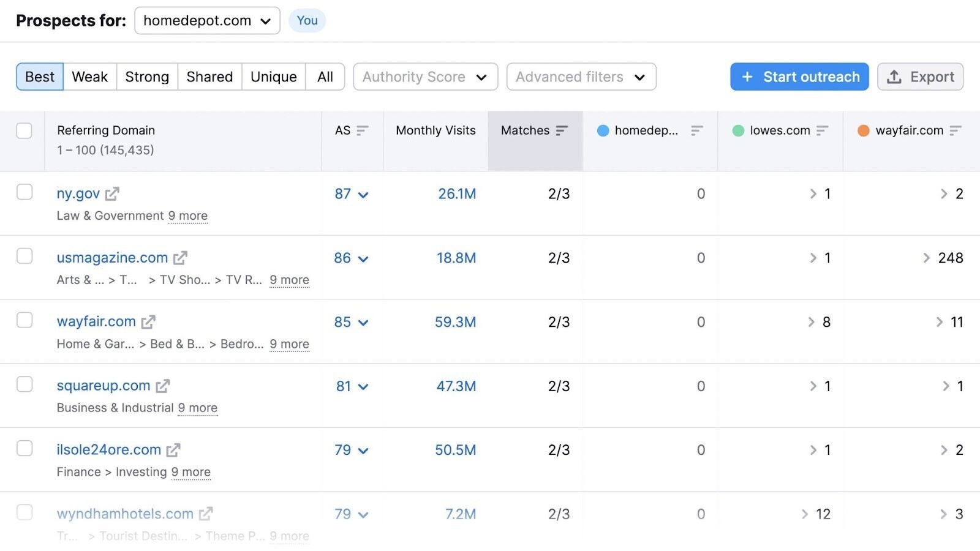The height and width of the screenshot is (551, 980).
Task: Expand wayfair.com backlinks for squareup.com
Action: 946,386
